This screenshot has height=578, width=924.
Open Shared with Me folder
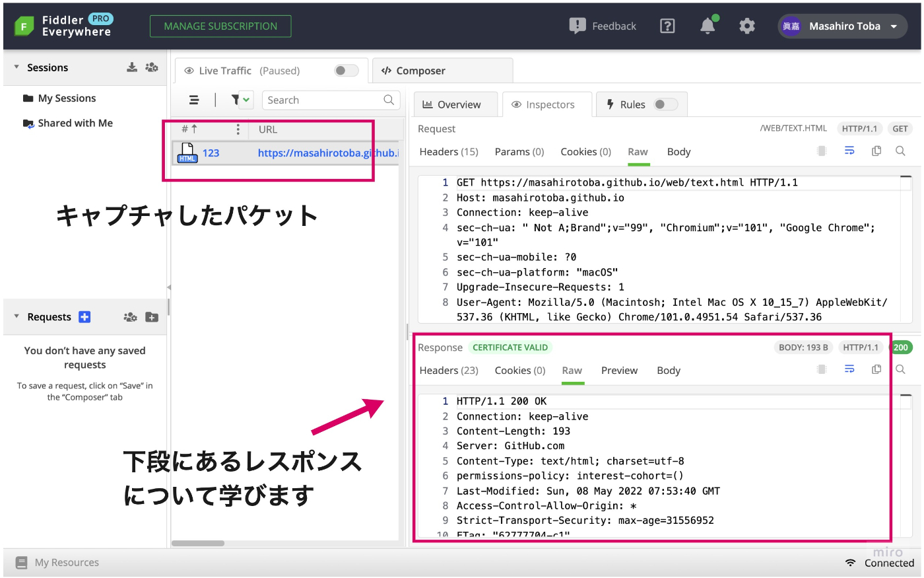coord(75,123)
